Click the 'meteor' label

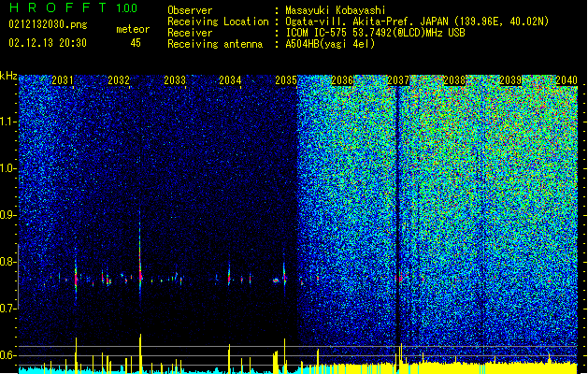point(133,29)
